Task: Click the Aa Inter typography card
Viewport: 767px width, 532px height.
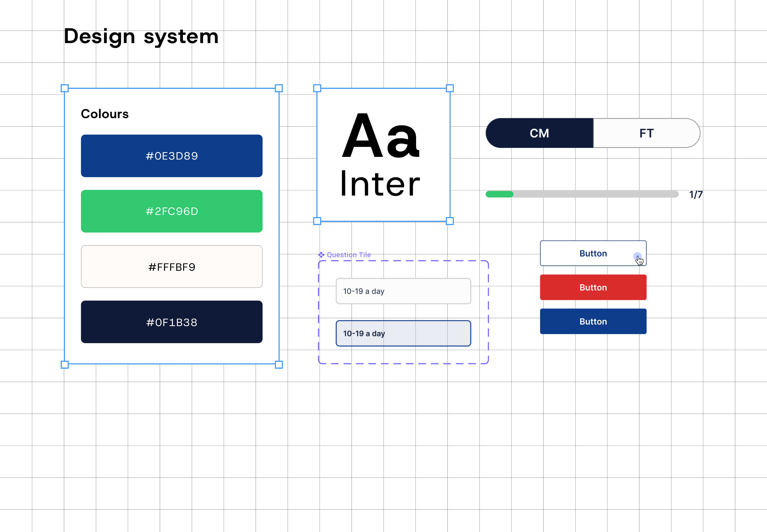Action: click(383, 155)
